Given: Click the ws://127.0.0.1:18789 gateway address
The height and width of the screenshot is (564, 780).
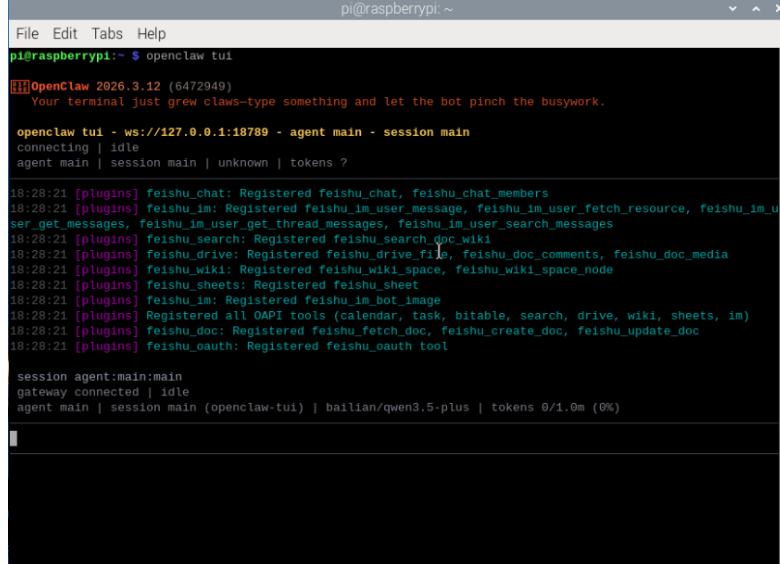Looking at the screenshot, I should tap(196, 132).
